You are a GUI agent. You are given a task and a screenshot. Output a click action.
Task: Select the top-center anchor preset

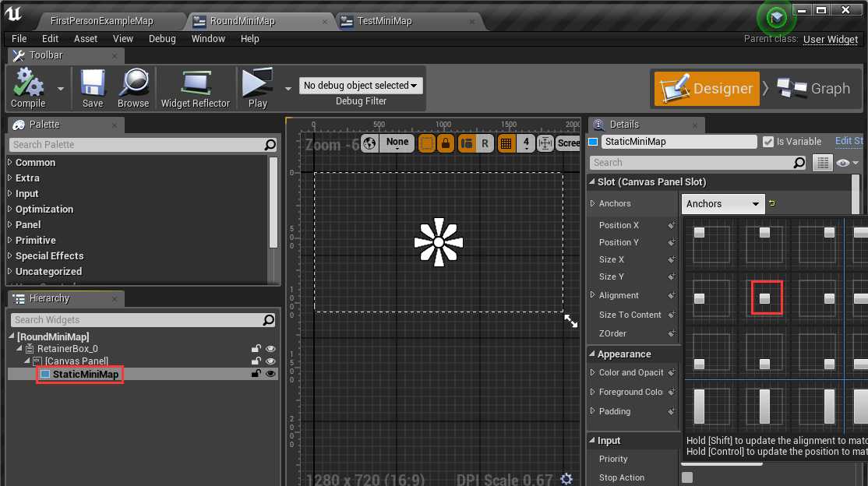tap(764, 244)
